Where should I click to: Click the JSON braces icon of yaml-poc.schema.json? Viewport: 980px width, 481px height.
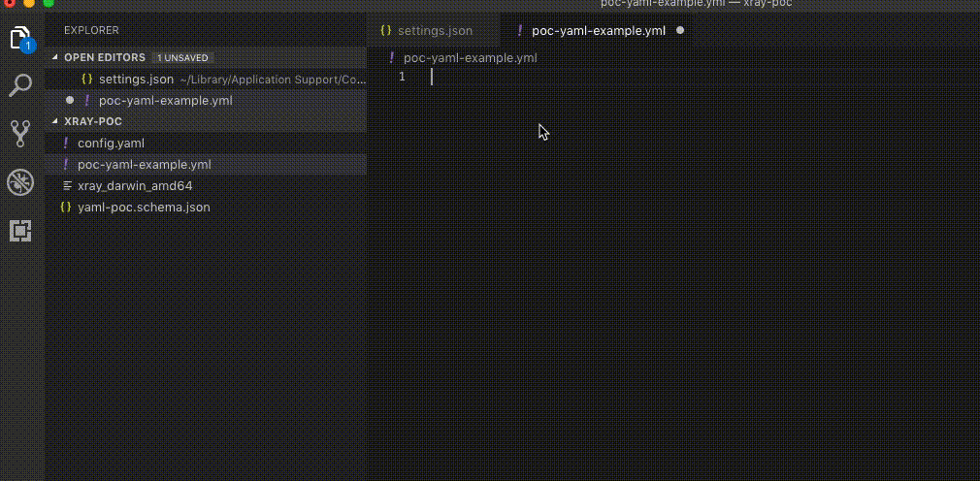65,208
